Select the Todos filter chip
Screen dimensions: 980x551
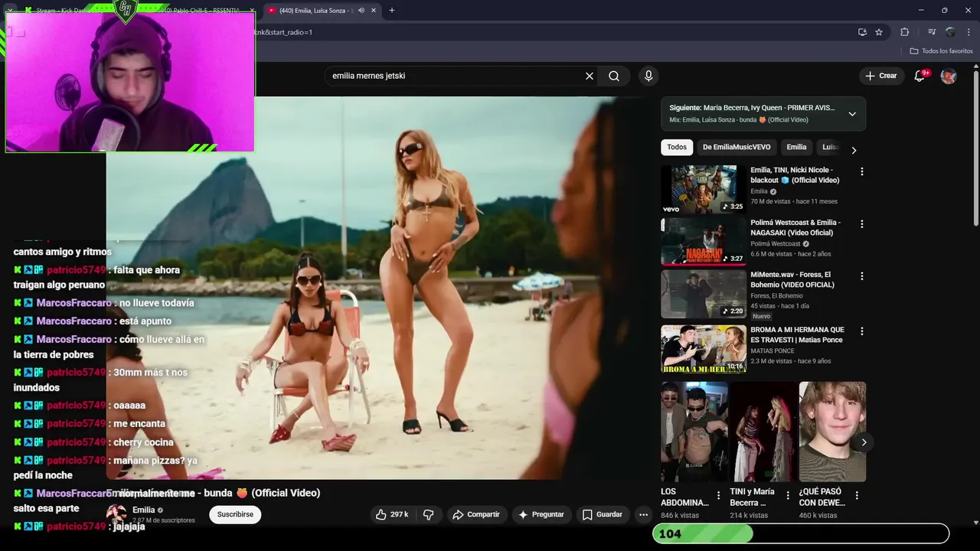tap(677, 147)
